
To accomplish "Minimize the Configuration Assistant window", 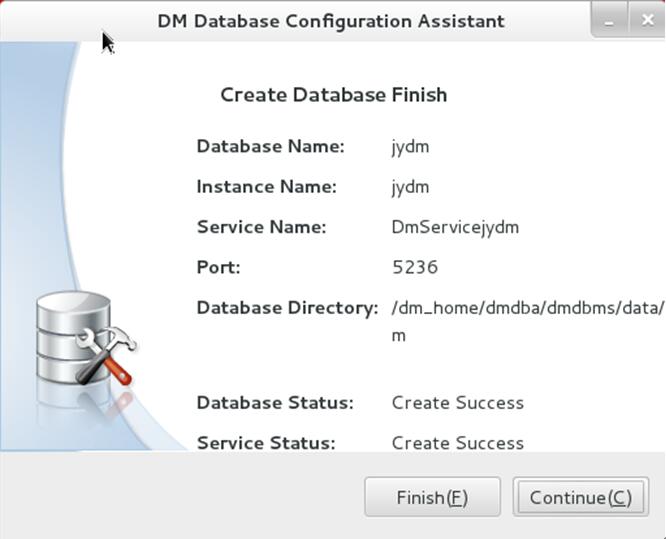I will coord(609,20).
